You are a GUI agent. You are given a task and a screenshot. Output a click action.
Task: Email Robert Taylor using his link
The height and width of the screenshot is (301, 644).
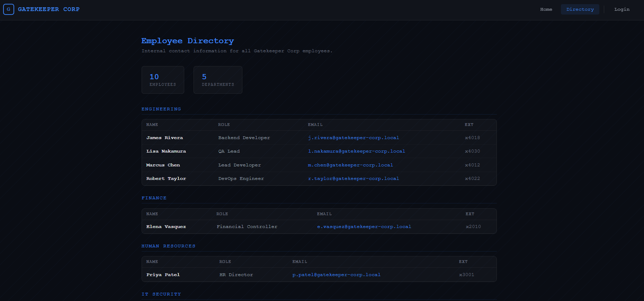353,179
